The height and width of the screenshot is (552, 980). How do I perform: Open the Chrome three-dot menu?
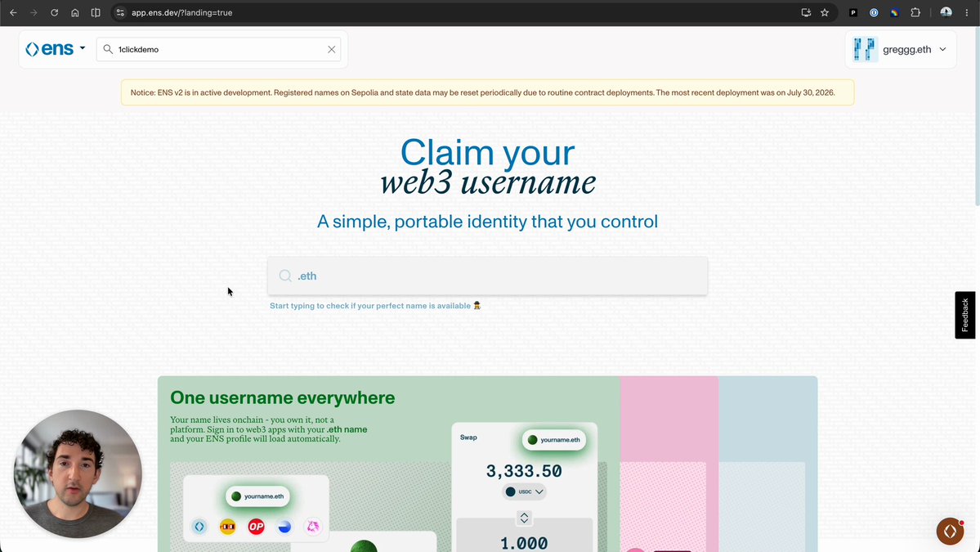coord(967,12)
